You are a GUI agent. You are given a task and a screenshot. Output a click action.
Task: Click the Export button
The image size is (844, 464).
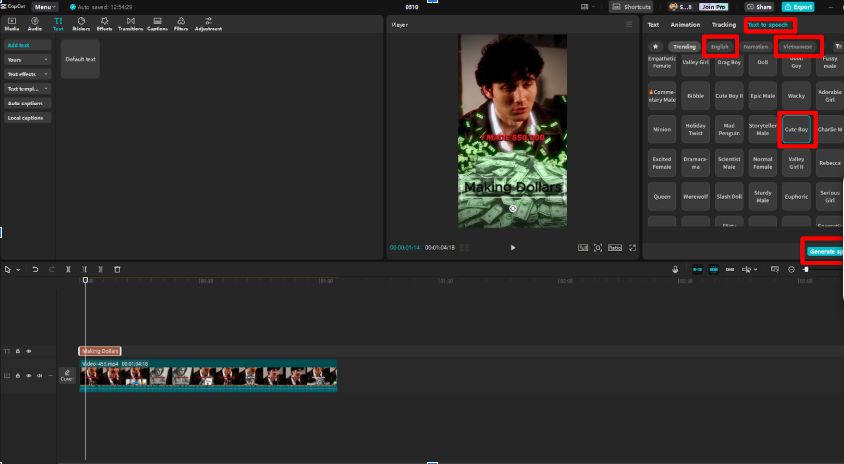[x=798, y=6]
